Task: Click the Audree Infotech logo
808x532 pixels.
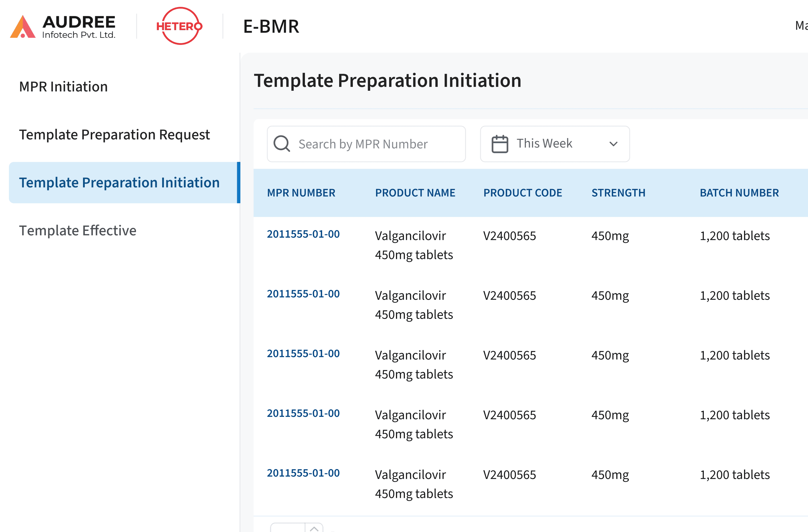Action: pos(63,26)
